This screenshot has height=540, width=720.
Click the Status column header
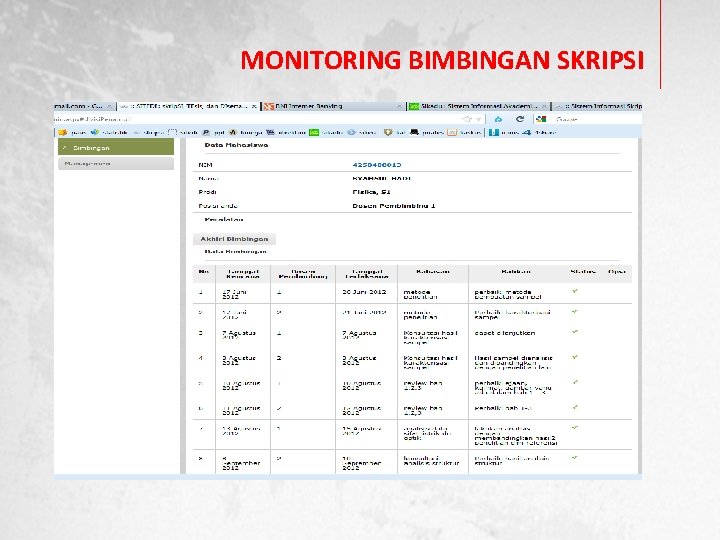583,271
